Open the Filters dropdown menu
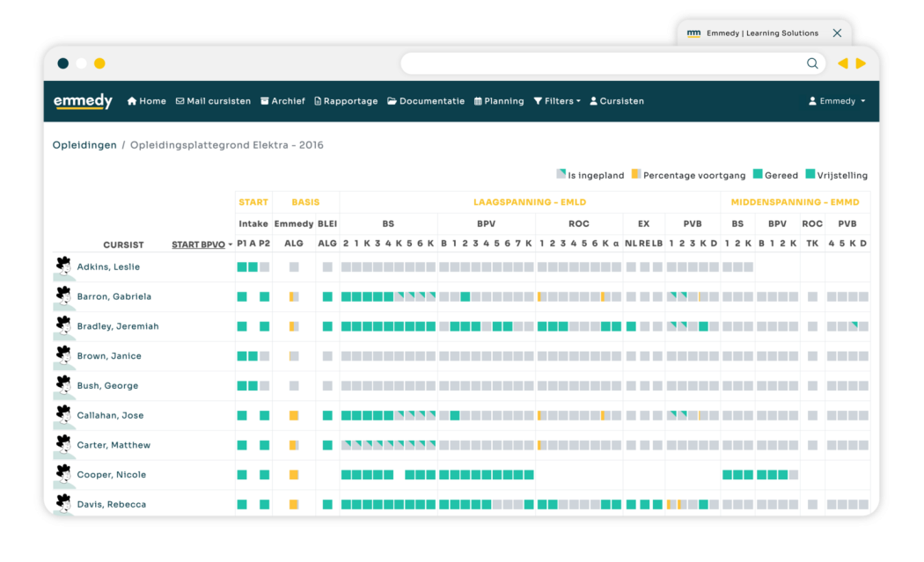The image size is (924, 562). 557,101
